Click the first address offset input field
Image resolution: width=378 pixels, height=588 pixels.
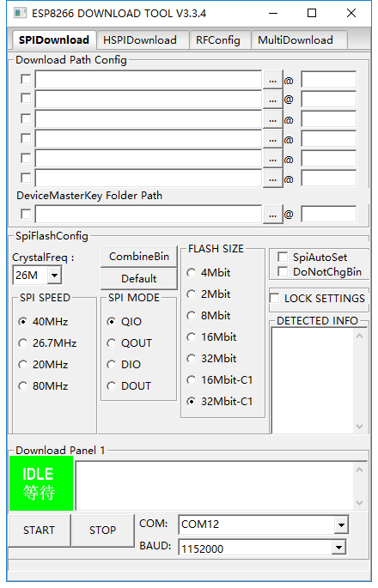click(329, 80)
